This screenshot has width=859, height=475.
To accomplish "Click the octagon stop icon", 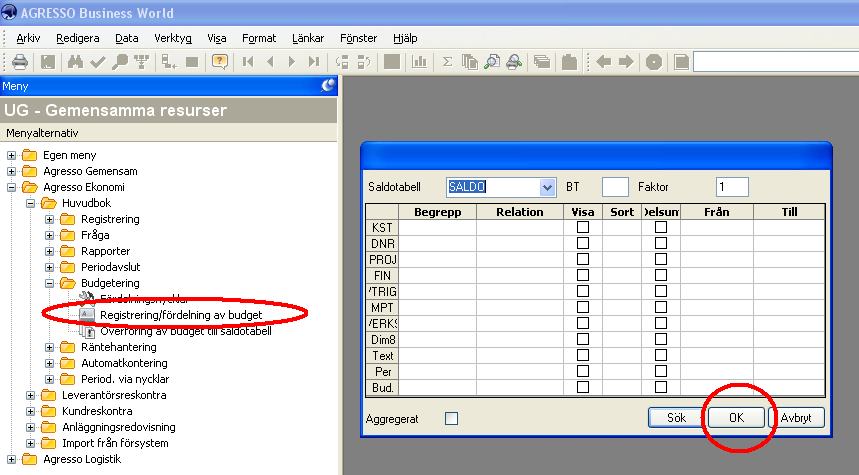I will (x=654, y=62).
